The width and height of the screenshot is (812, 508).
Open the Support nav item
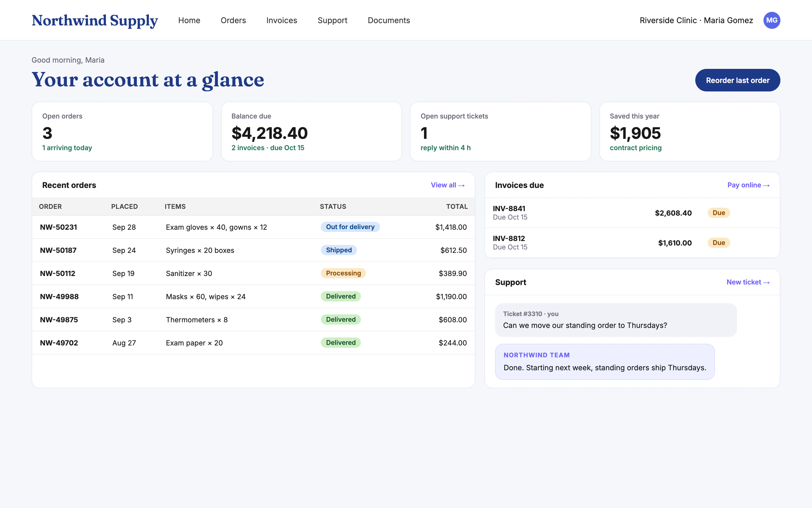coord(332,20)
